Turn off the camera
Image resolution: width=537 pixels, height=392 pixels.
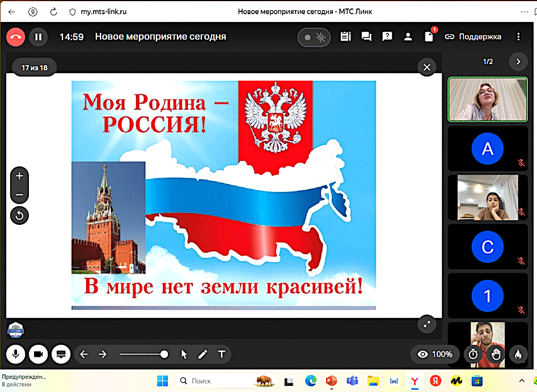point(38,354)
